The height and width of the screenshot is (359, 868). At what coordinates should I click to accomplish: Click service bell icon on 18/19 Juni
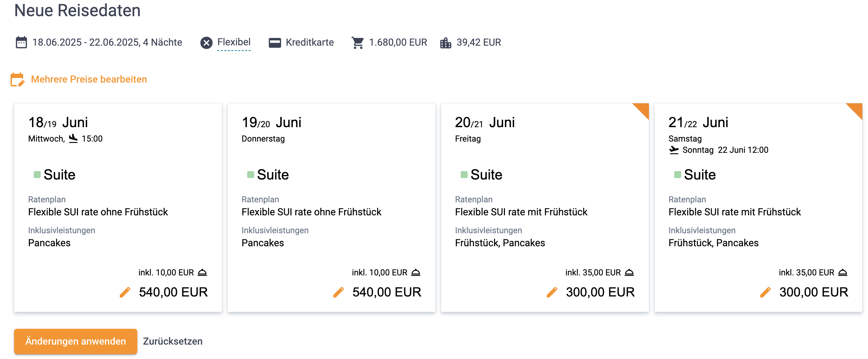tap(202, 273)
